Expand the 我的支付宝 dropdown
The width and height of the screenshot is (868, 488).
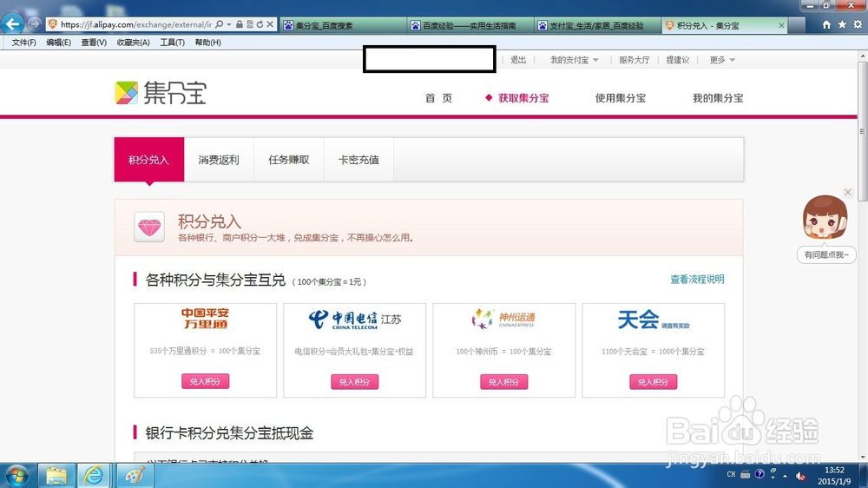pos(574,60)
